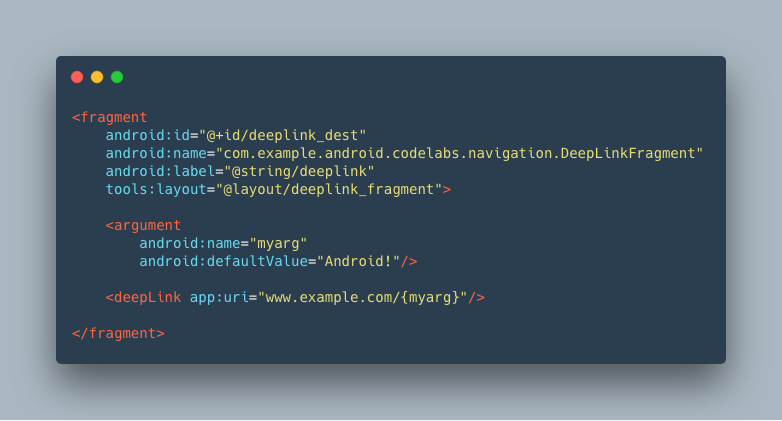The image size is (782, 421).
Task: Click the "@layout/deeplink_fragment" value
Action: click(329, 190)
